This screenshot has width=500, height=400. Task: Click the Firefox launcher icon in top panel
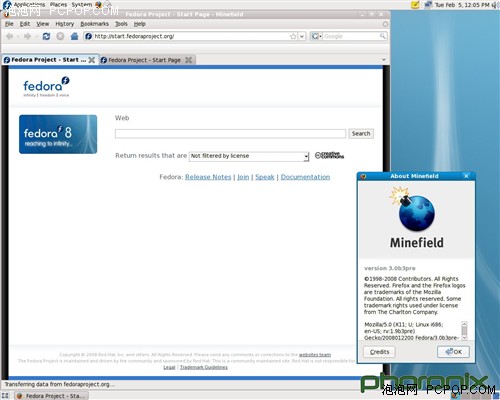tap(98, 4)
